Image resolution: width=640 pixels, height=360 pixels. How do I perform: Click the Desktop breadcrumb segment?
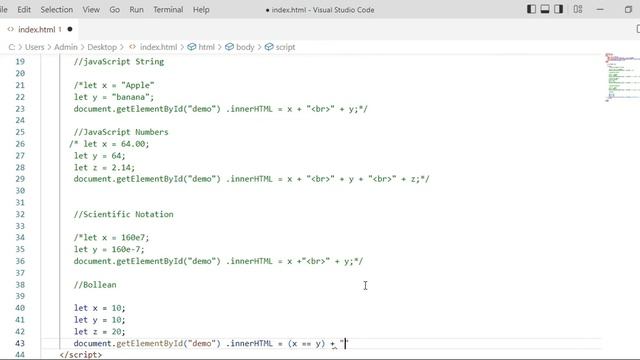[x=102, y=47]
